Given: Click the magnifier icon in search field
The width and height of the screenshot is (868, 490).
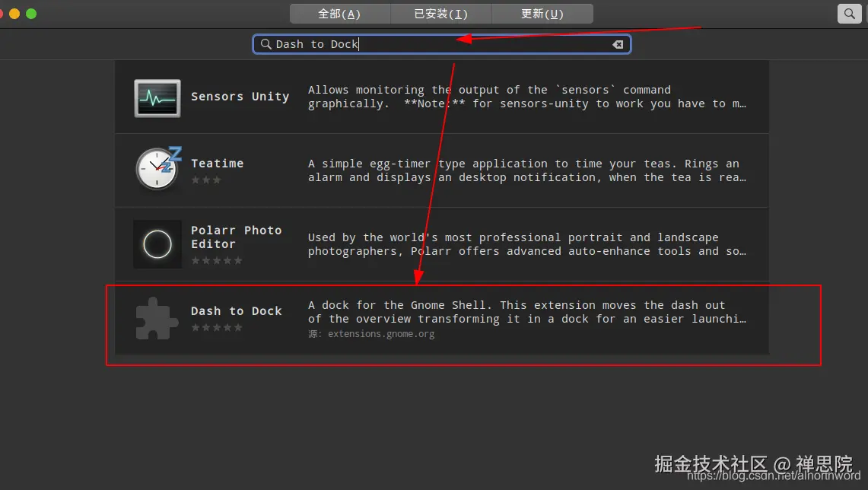Looking at the screenshot, I should pyautogui.click(x=265, y=44).
